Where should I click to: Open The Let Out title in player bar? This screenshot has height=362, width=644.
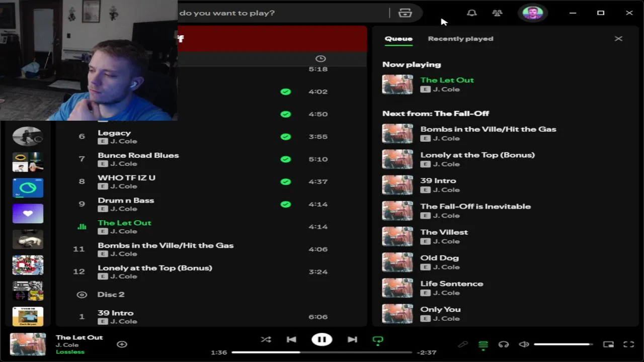tap(79, 337)
